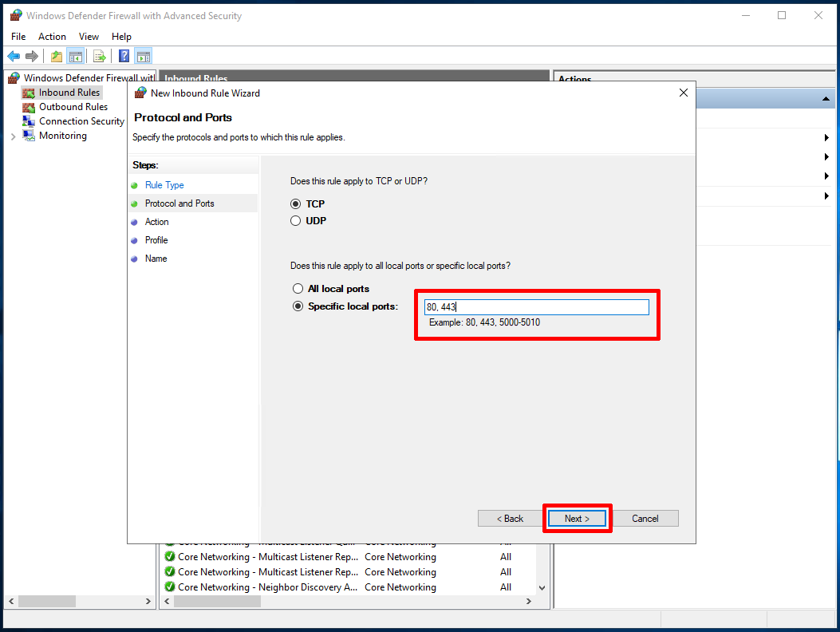Click the Specific local ports text field

point(537,307)
